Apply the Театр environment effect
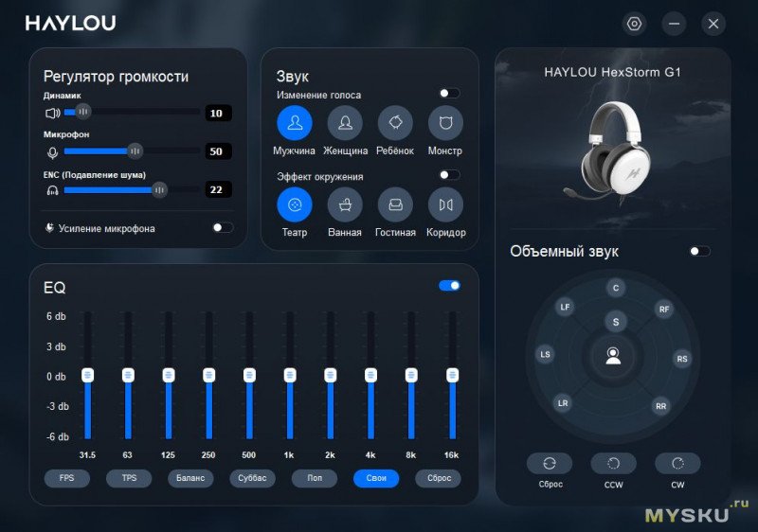The width and height of the screenshot is (758, 532). pos(294,204)
